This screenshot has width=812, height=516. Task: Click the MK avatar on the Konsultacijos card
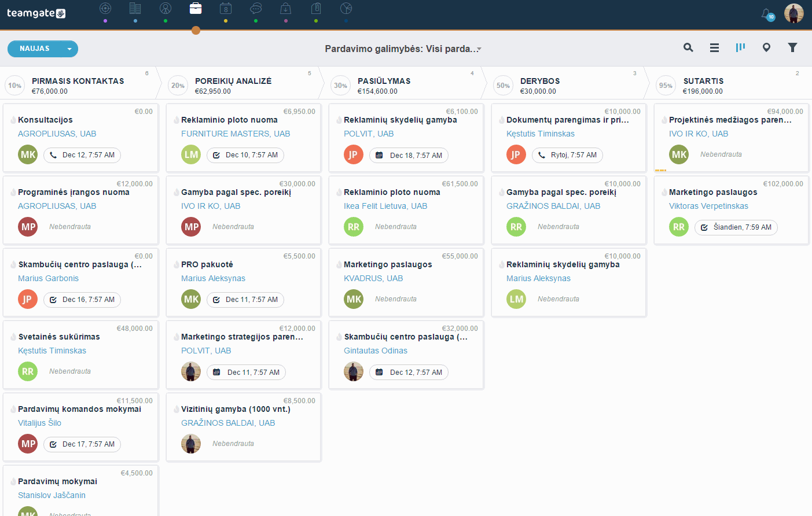[28, 154]
